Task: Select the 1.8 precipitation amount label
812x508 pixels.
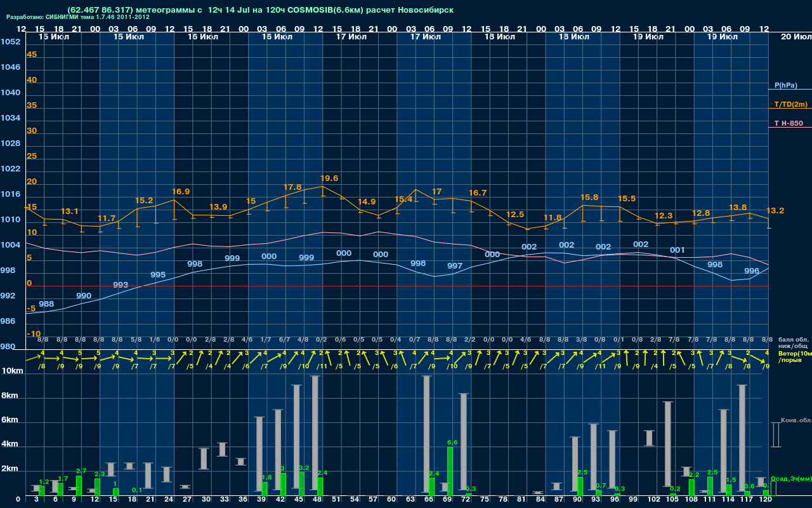Action: pos(266,478)
